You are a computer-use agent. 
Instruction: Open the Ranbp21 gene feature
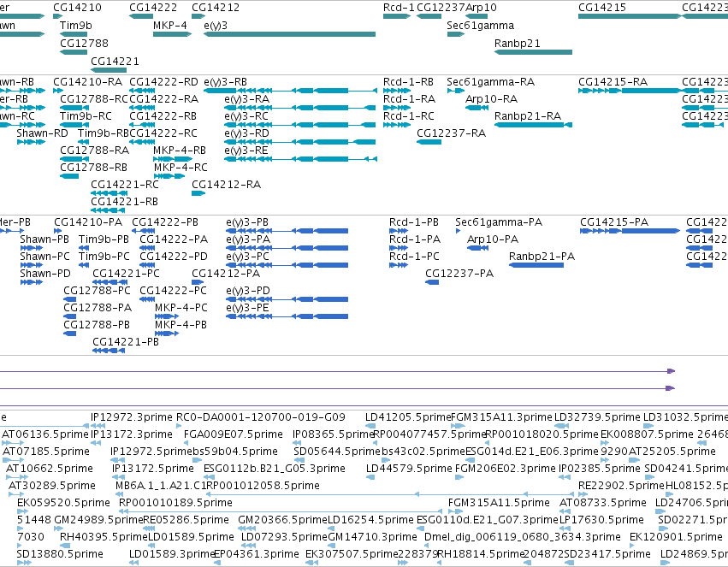click(x=534, y=52)
